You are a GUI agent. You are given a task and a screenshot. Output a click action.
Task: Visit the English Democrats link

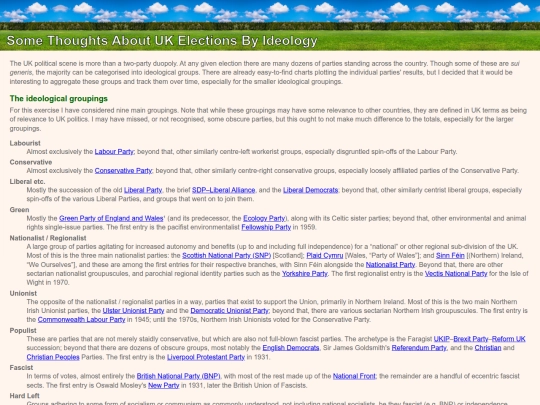(291, 348)
